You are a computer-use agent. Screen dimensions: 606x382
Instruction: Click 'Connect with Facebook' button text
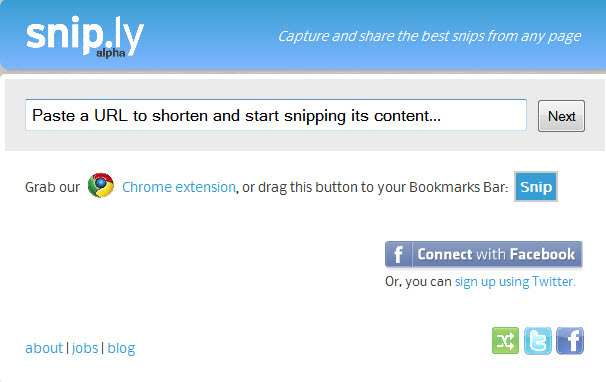(496, 254)
